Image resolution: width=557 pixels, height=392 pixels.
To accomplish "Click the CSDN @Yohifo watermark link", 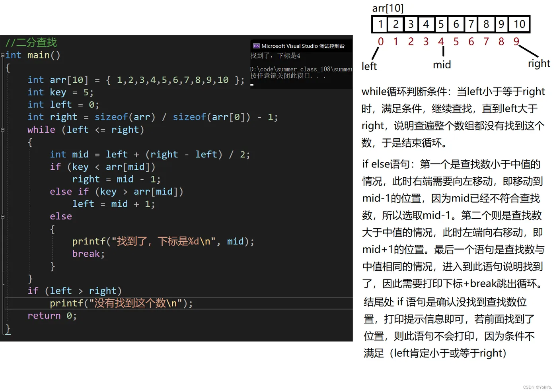I will (x=538, y=387).
